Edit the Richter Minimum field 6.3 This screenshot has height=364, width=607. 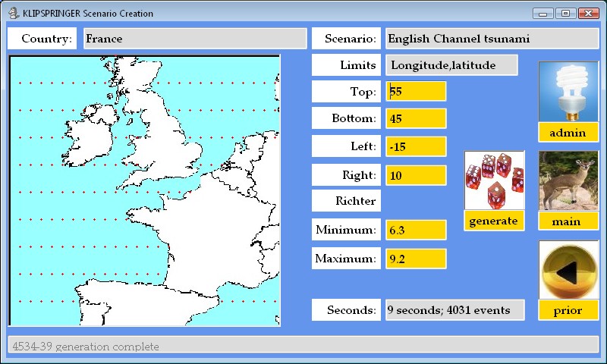[x=416, y=230]
